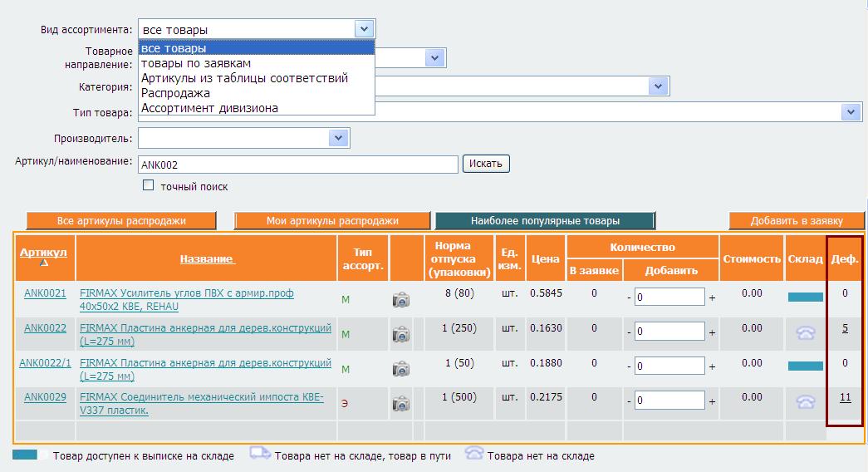
Task: Click camera icon in ANK0022/1 row
Action: pos(400,369)
